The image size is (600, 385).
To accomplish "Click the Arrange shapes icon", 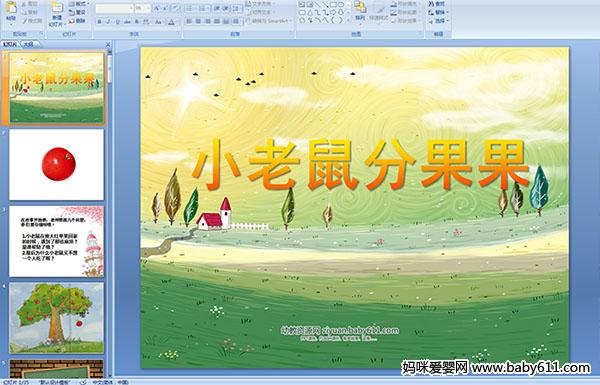I will click(360, 11).
